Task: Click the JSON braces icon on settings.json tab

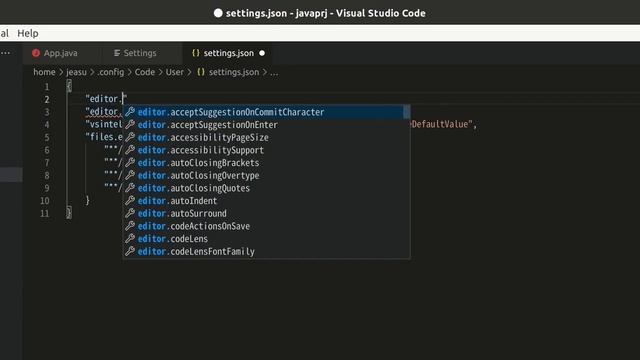Action: click(196, 53)
